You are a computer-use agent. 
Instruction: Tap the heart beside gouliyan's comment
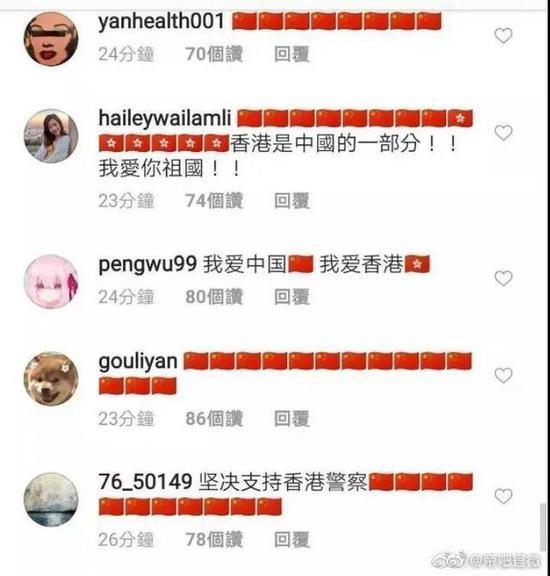point(503,375)
